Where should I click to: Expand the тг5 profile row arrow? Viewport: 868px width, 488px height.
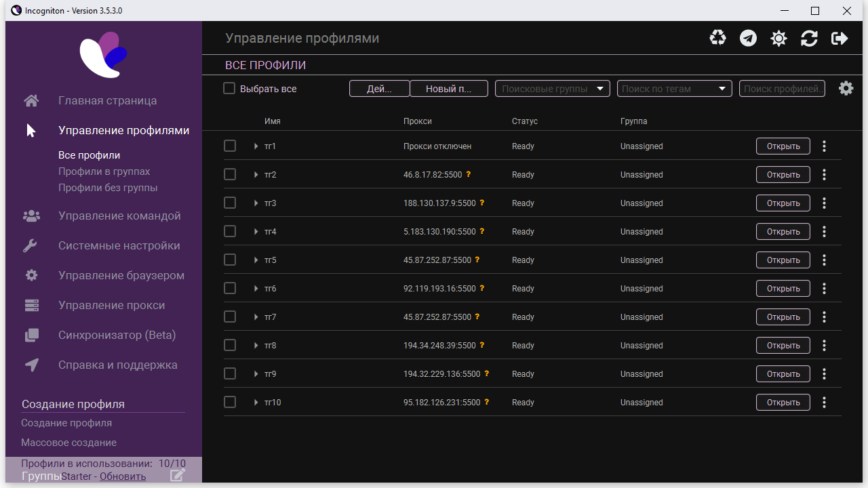pyautogui.click(x=256, y=260)
